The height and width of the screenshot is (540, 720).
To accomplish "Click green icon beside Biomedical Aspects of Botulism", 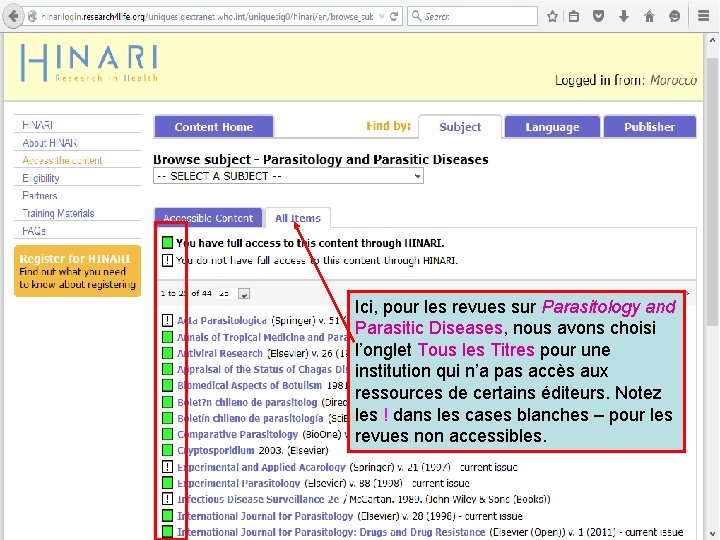I will [x=168, y=385].
